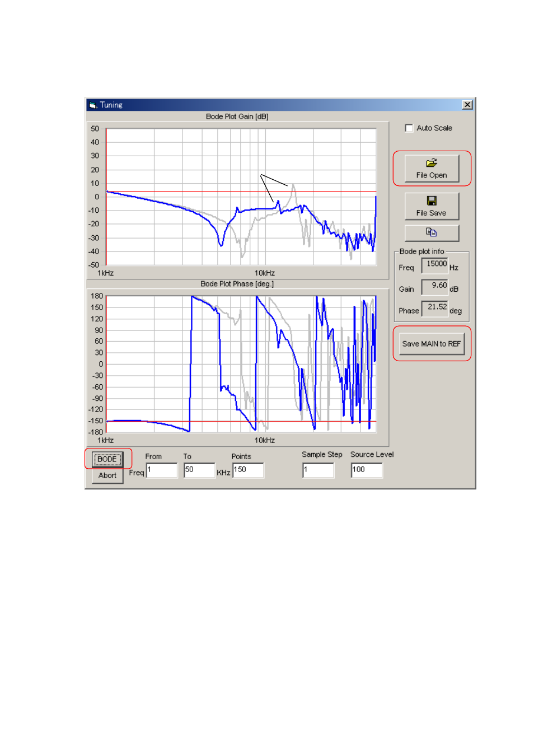Select the From frequency input field

click(x=162, y=470)
